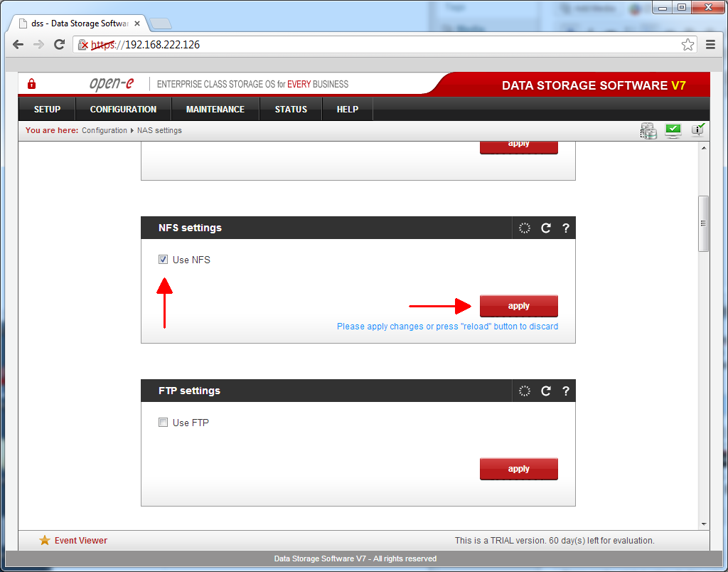Image resolution: width=728 pixels, height=572 pixels.
Task: Click the address bar URL field
Action: (385, 45)
